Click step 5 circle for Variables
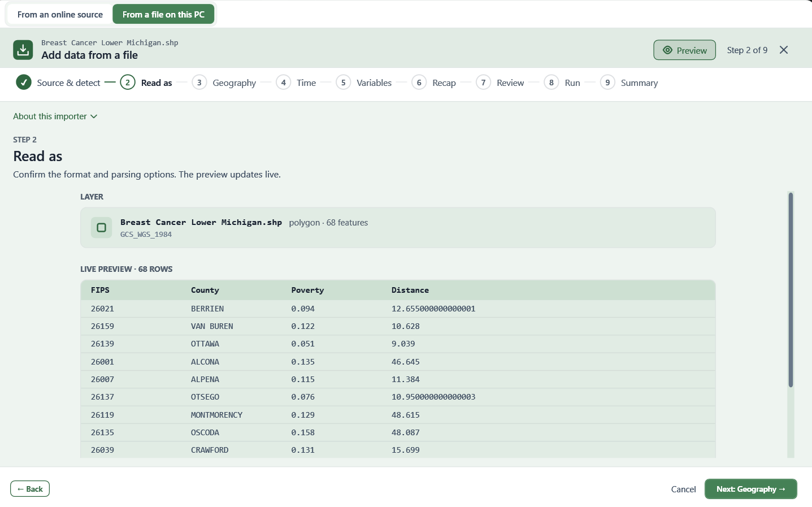Screen dimensions: 812x507 pyautogui.click(x=343, y=83)
